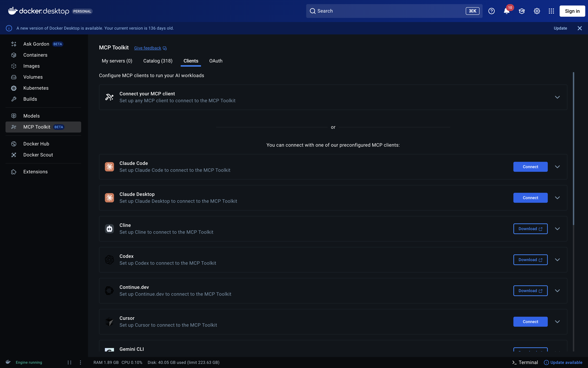588x368 pixels.
Task: Click the Models icon in sidebar
Action: [14, 116]
